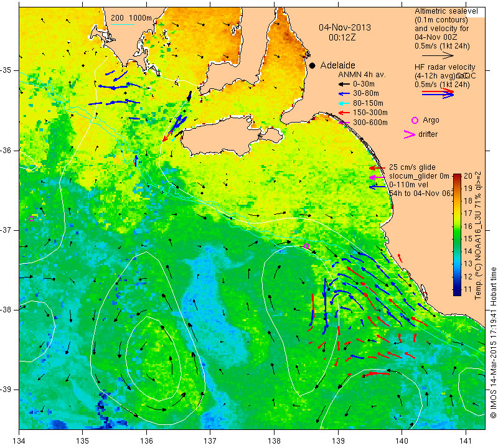498x448 pixels.
Task: Click the Argo legend label
Action: 431,120
